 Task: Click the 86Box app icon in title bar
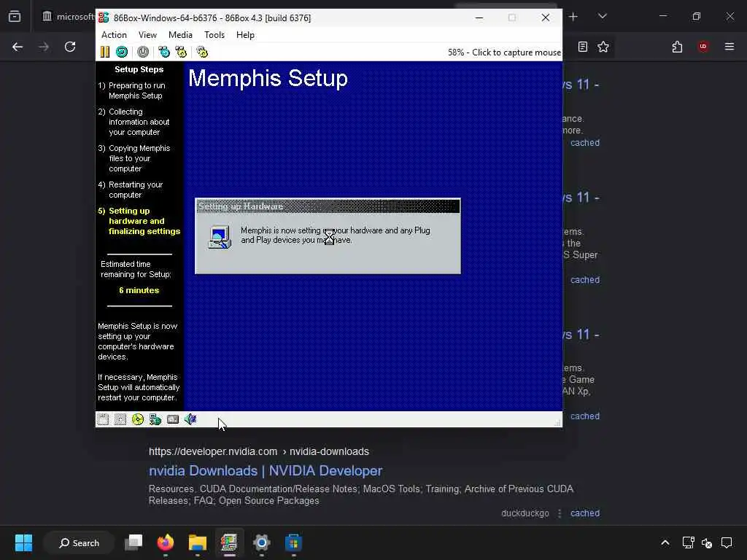104,17
